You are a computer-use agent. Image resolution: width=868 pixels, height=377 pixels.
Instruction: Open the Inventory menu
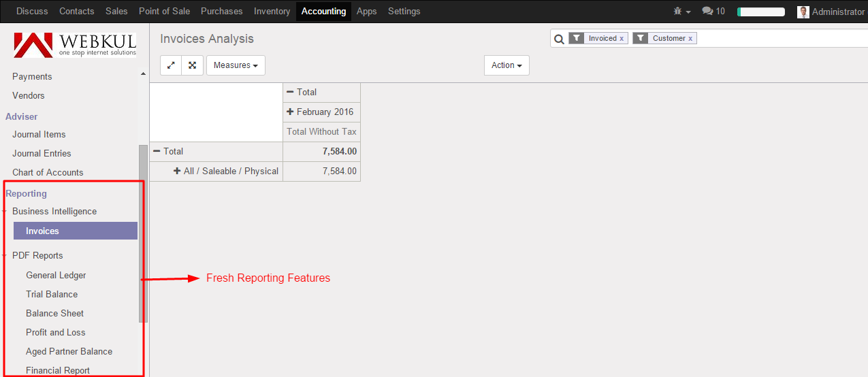click(x=272, y=12)
